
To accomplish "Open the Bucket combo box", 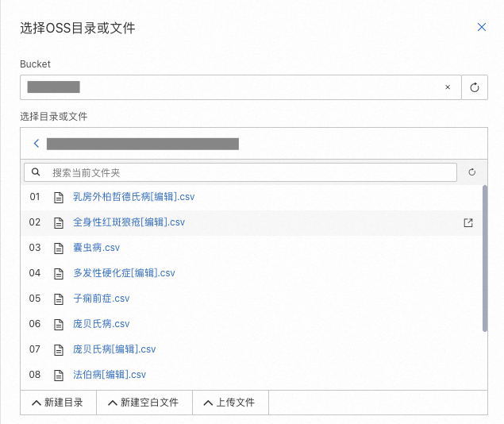I will pos(230,87).
